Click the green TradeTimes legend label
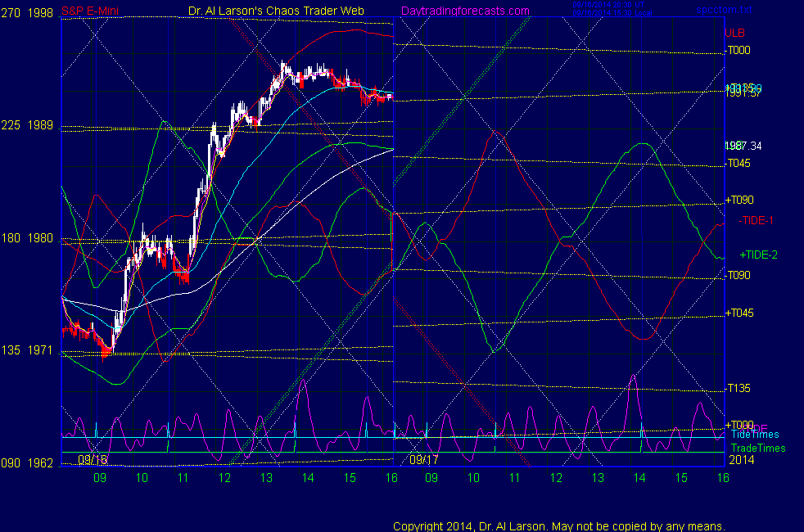The image size is (804, 532). click(x=757, y=449)
